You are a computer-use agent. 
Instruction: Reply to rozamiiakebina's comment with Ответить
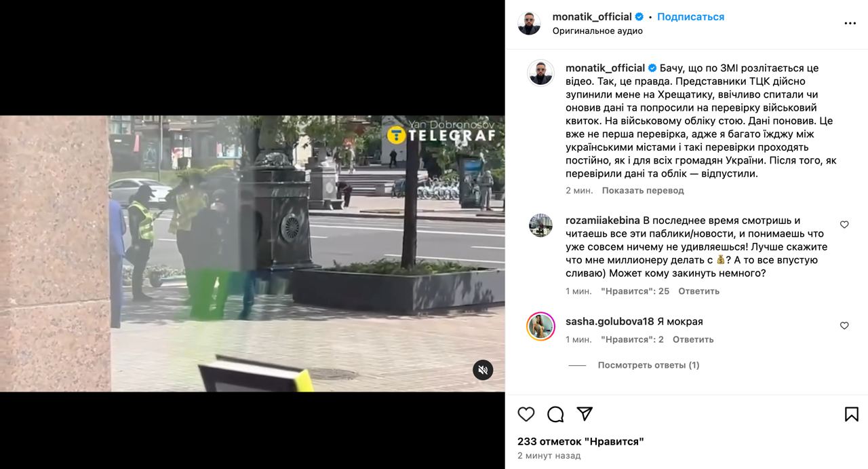point(698,291)
